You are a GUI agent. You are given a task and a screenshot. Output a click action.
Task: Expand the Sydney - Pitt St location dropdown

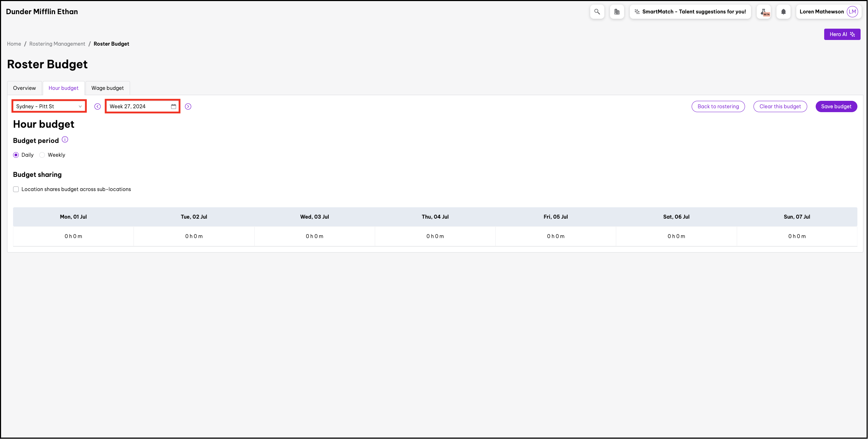49,106
